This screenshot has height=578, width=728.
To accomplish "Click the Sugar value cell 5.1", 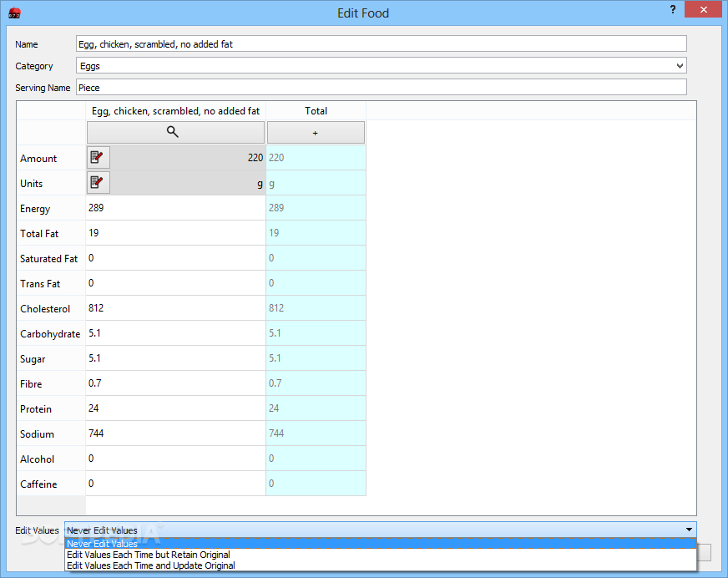I will 175,358.
